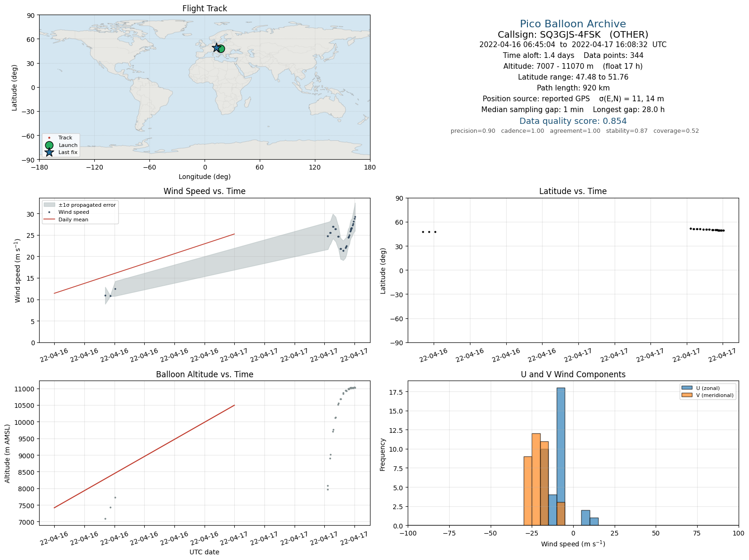The image size is (749, 560).
Task: Click the tallest orange V histogram bar
Action: pyautogui.click(x=536, y=479)
